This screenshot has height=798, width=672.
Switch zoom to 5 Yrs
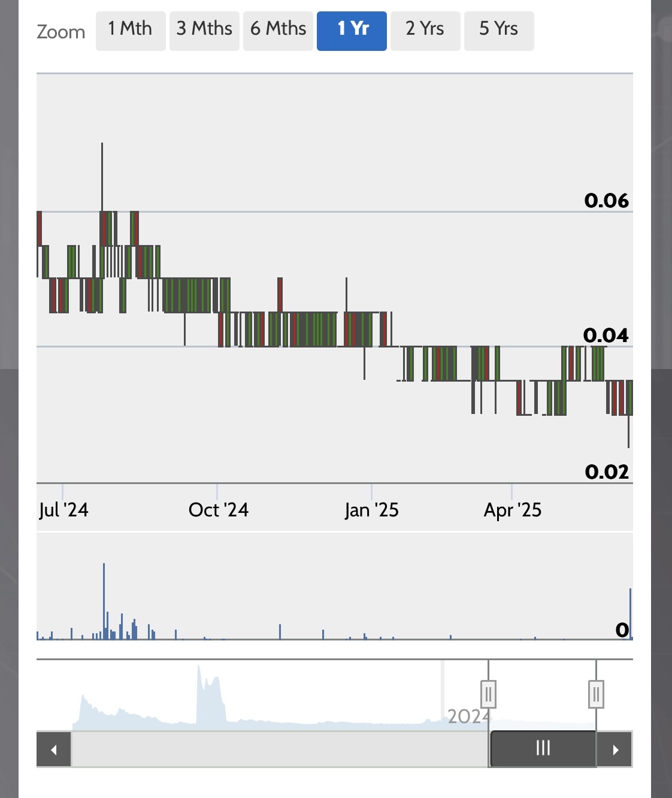tap(499, 31)
